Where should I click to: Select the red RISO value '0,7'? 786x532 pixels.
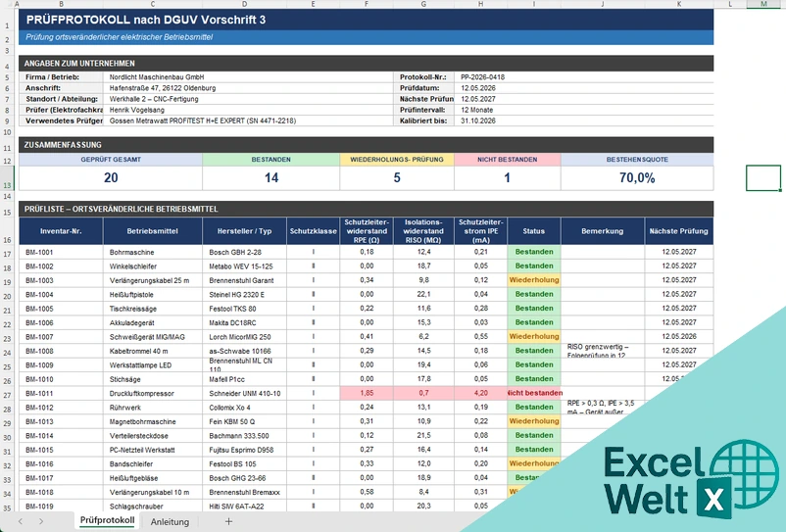pos(423,393)
